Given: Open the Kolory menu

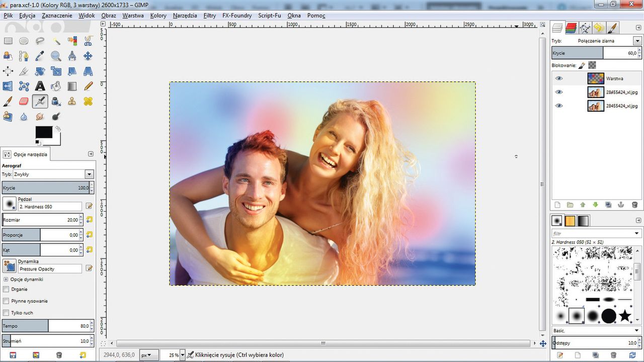Looking at the screenshot, I should pyautogui.click(x=158, y=16).
